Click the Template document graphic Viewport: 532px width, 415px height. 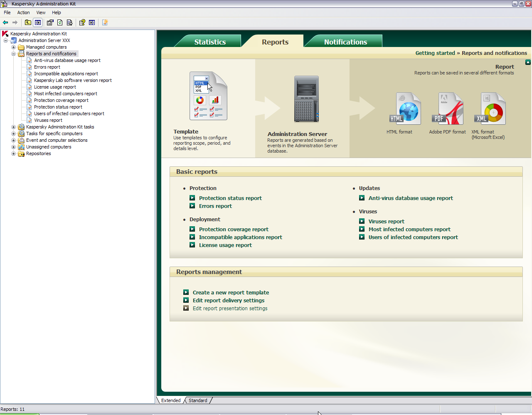[208, 96]
